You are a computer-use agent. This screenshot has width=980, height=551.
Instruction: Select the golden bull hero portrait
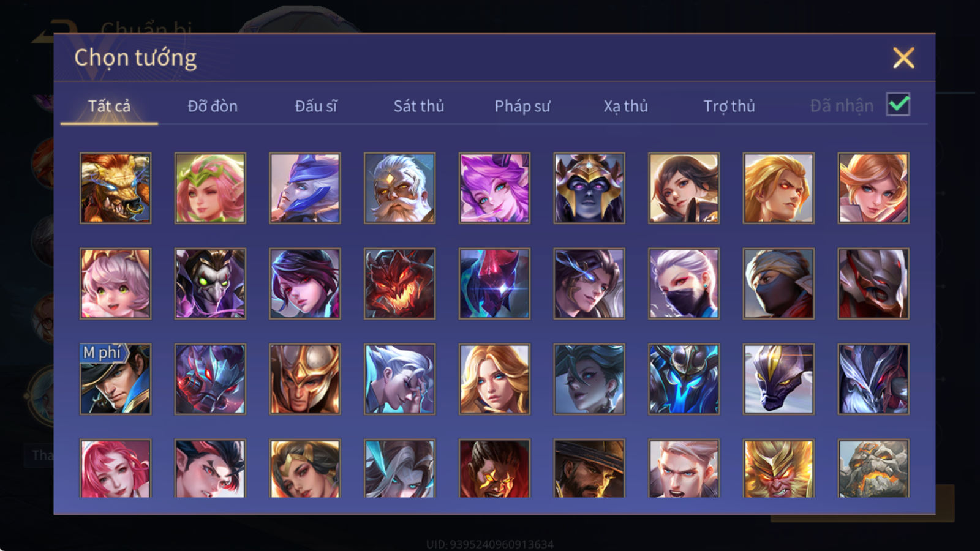(115, 188)
